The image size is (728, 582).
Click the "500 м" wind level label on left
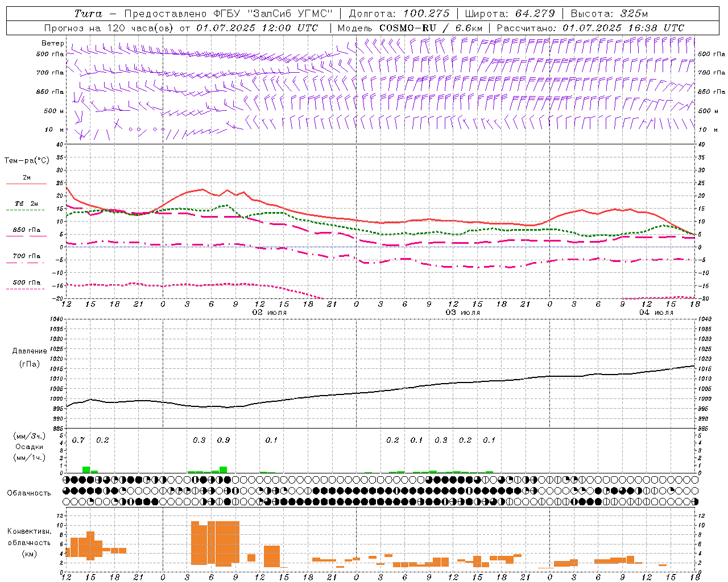point(54,111)
